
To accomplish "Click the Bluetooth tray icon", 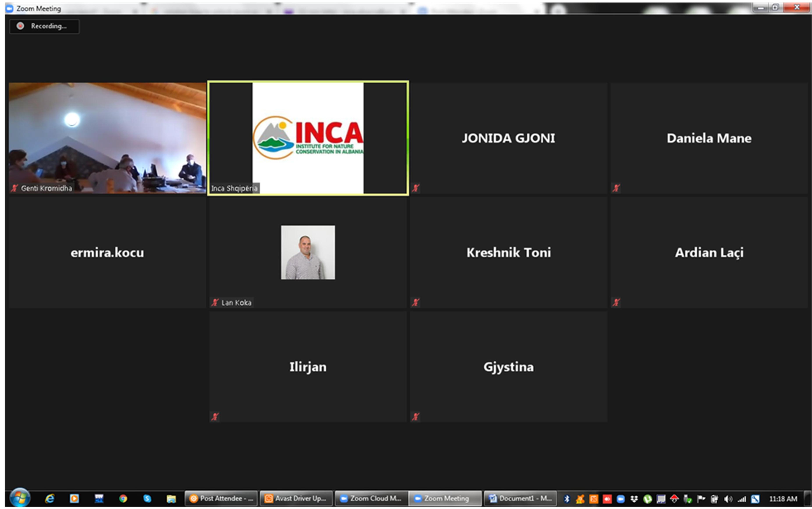I will pyautogui.click(x=567, y=499).
